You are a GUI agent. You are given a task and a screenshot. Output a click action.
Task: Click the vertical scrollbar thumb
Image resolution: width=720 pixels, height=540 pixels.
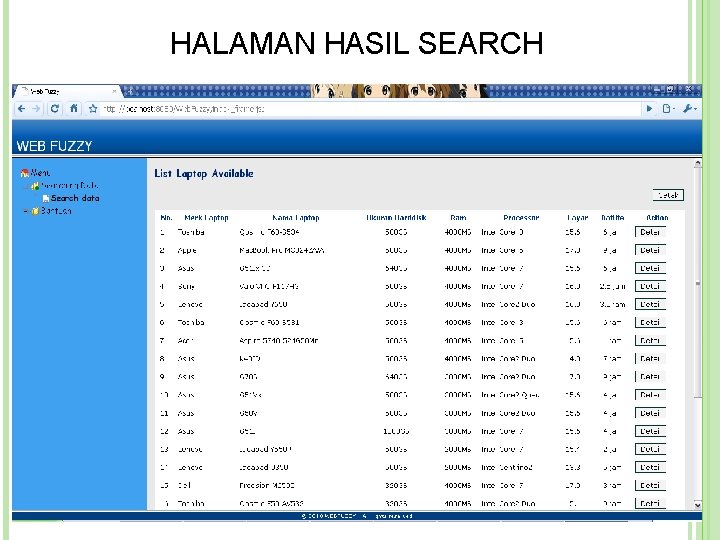click(x=698, y=283)
